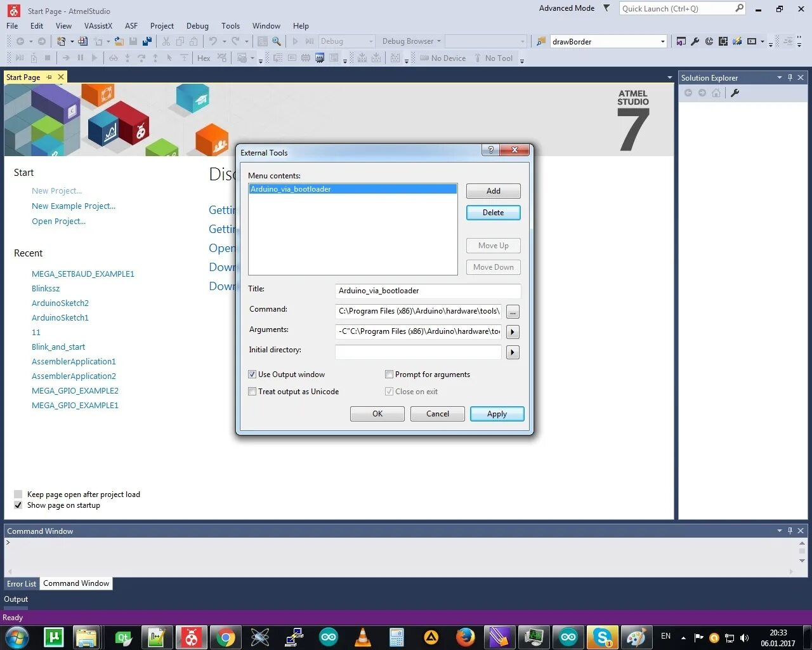Open the drawBorder find combo box dropdown

(x=662, y=41)
